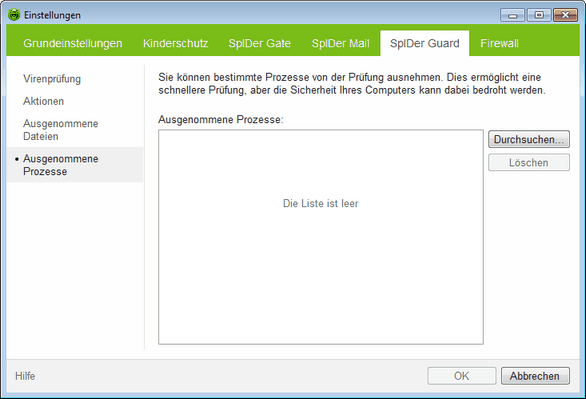Switch to the Kinderschutz tab
The width and height of the screenshot is (586, 399).
176,43
